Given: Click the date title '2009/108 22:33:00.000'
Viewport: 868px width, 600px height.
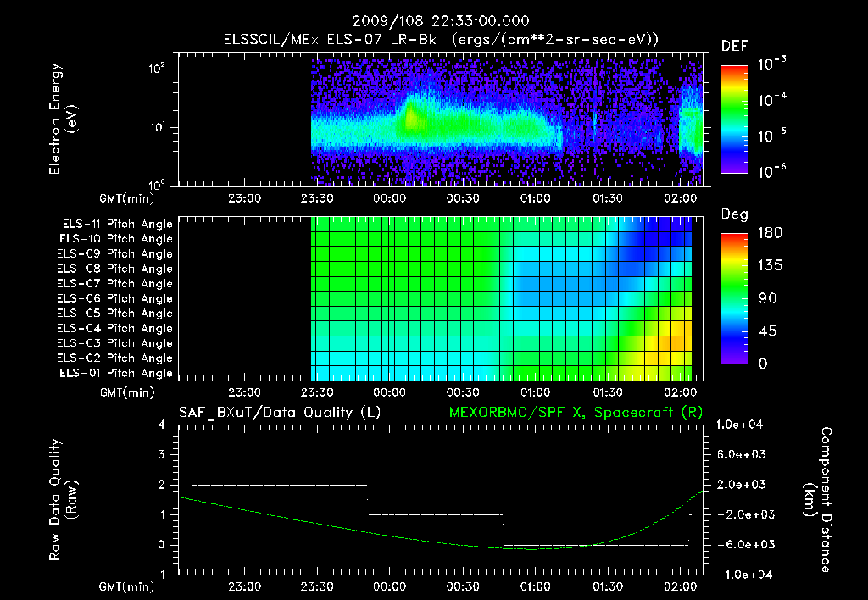Looking at the screenshot, I should [x=441, y=21].
